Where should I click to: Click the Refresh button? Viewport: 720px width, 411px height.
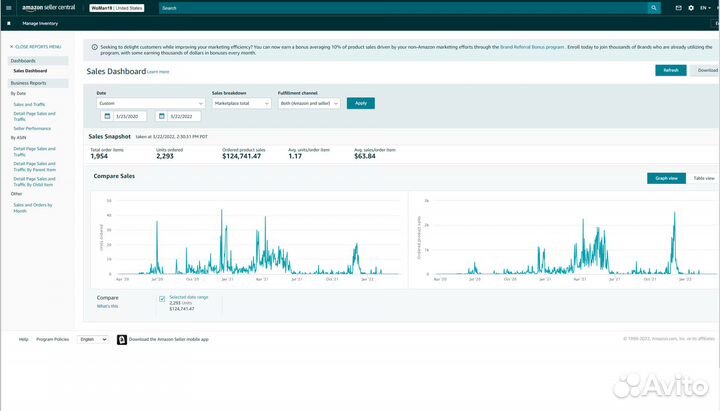coord(670,70)
